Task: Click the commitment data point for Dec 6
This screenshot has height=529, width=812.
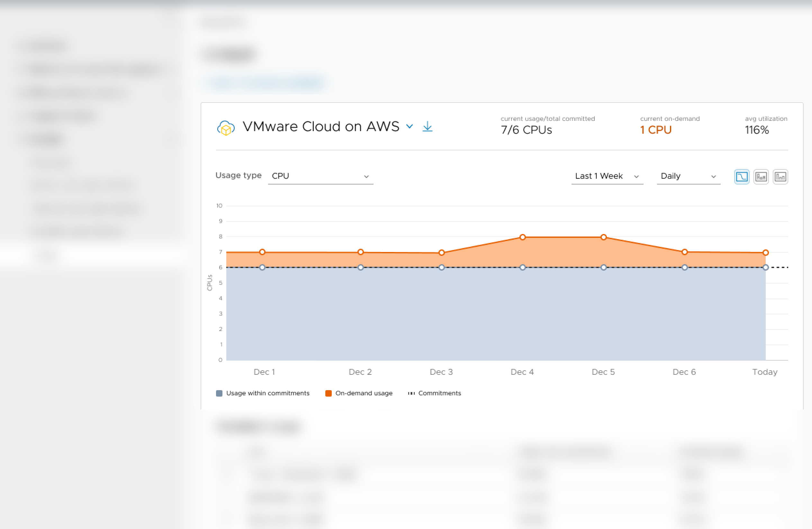Action: point(684,267)
